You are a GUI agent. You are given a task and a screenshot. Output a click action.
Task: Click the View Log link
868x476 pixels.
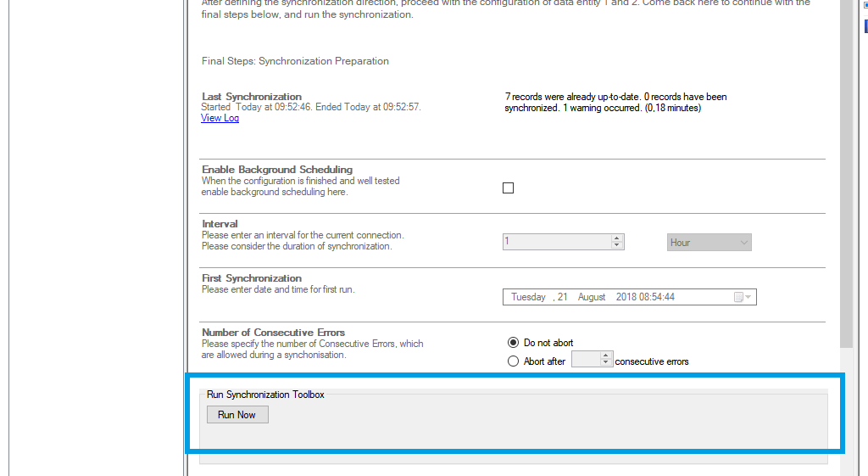[x=220, y=119]
